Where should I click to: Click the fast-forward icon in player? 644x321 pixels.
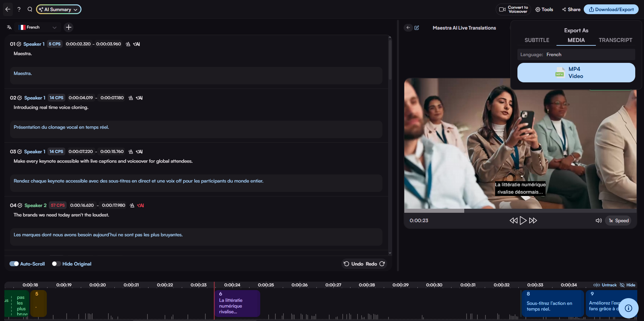pos(533,220)
